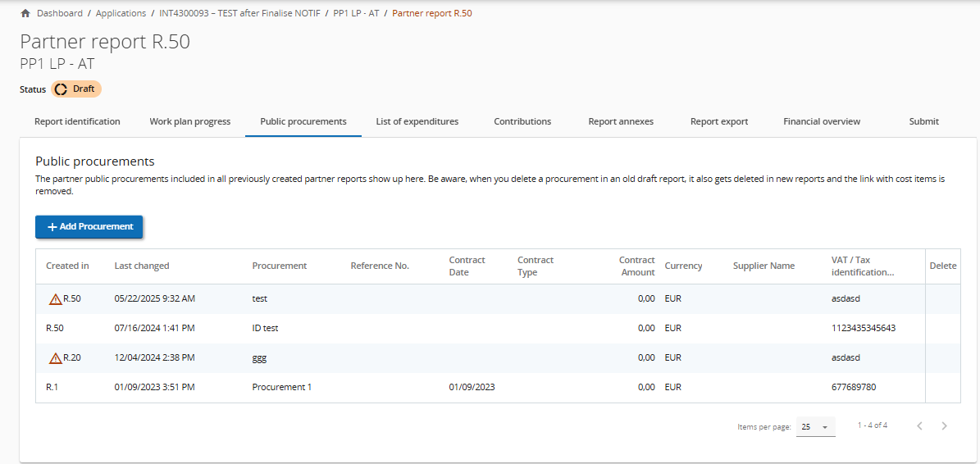Open the Financial overview tab
The height and width of the screenshot is (464, 980).
(821, 121)
